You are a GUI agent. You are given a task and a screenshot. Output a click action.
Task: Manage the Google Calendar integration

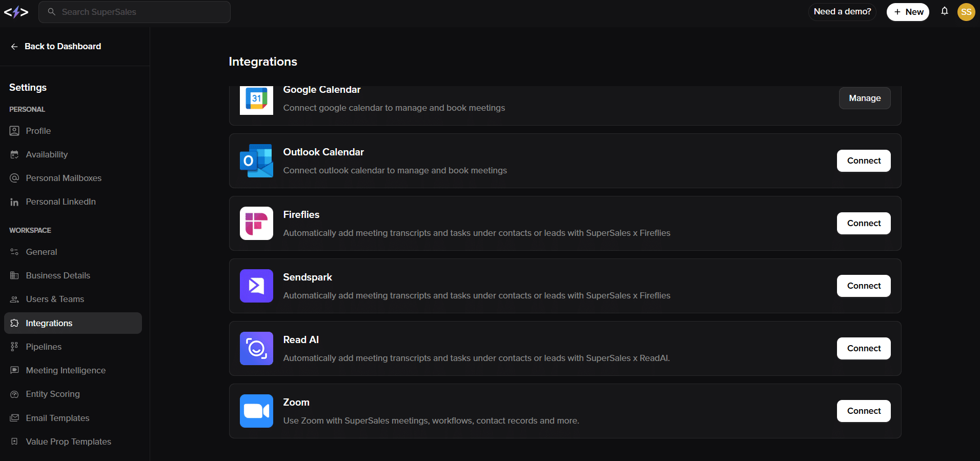[x=864, y=98]
